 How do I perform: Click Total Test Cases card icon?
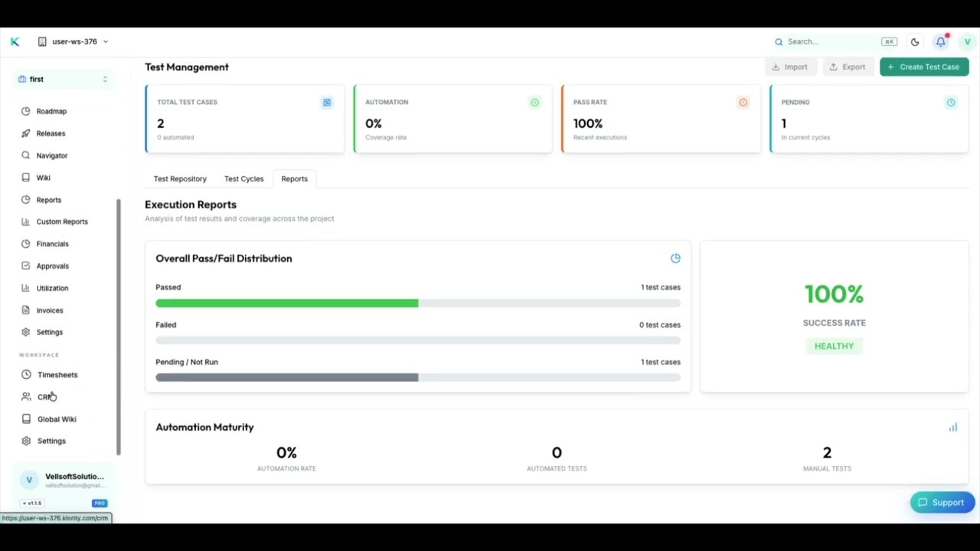[327, 103]
